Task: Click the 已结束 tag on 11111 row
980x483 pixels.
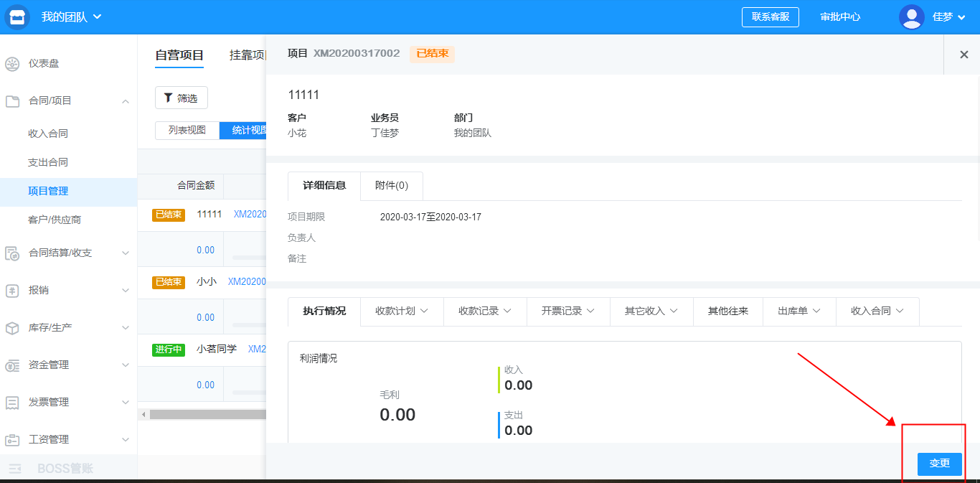Action: pyautogui.click(x=169, y=215)
